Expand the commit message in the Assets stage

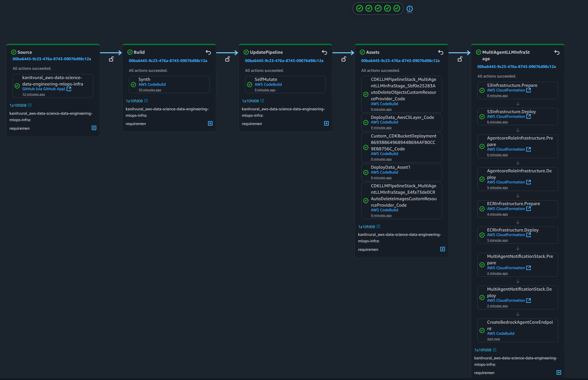(443, 249)
